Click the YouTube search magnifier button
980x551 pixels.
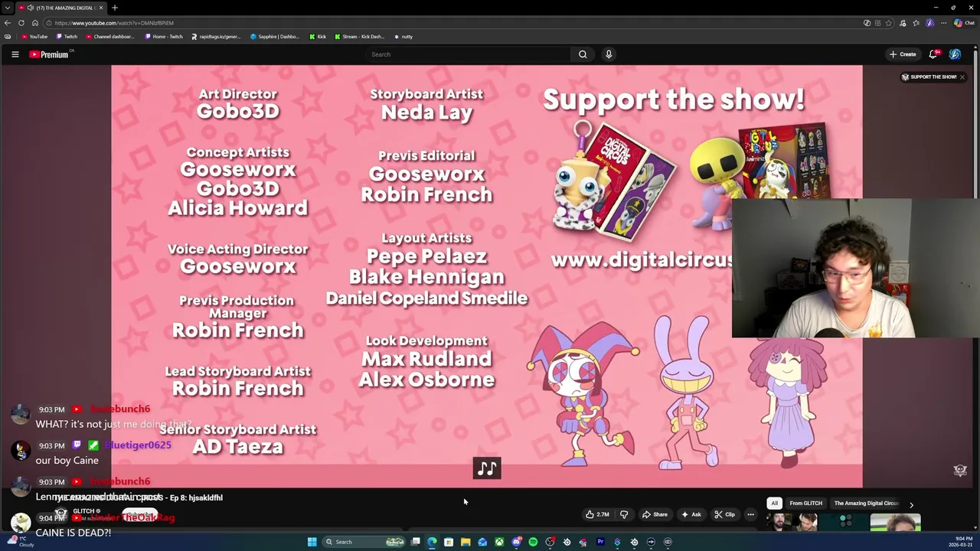[x=583, y=54]
